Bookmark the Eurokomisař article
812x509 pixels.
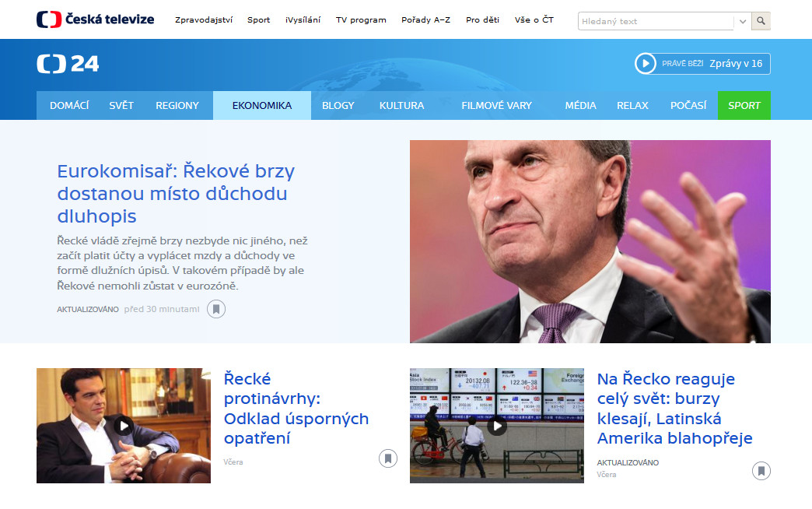[x=216, y=309]
